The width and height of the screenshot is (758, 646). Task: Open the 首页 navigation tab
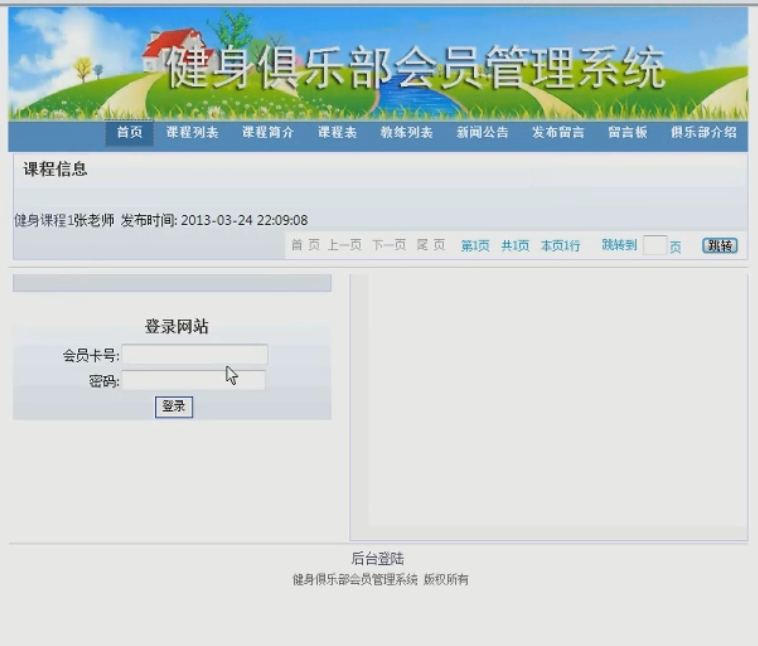pos(130,132)
